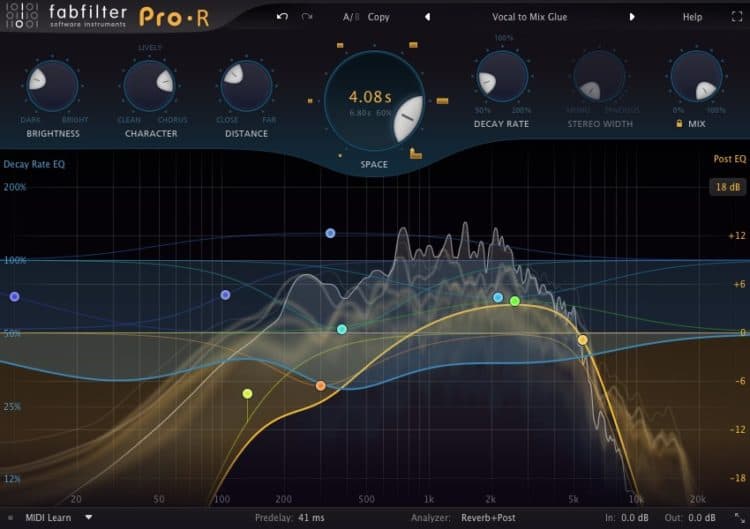Toggle full screen mode icon
Viewport: 750px width, 529px height.
(737, 17)
